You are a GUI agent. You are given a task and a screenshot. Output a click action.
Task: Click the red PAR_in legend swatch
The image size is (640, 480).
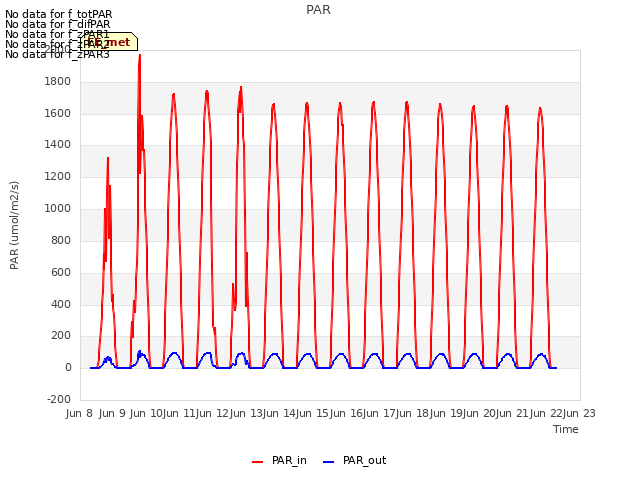tap(258, 462)
